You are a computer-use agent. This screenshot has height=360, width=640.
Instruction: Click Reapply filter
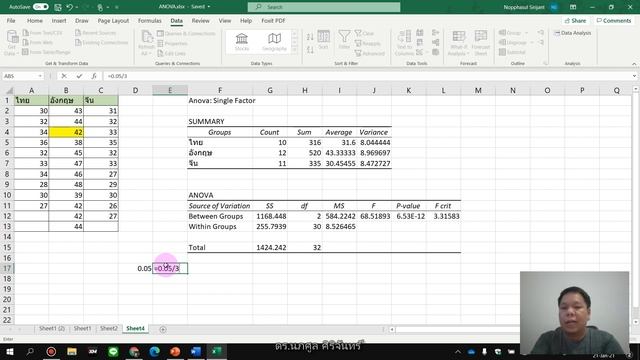368,43
